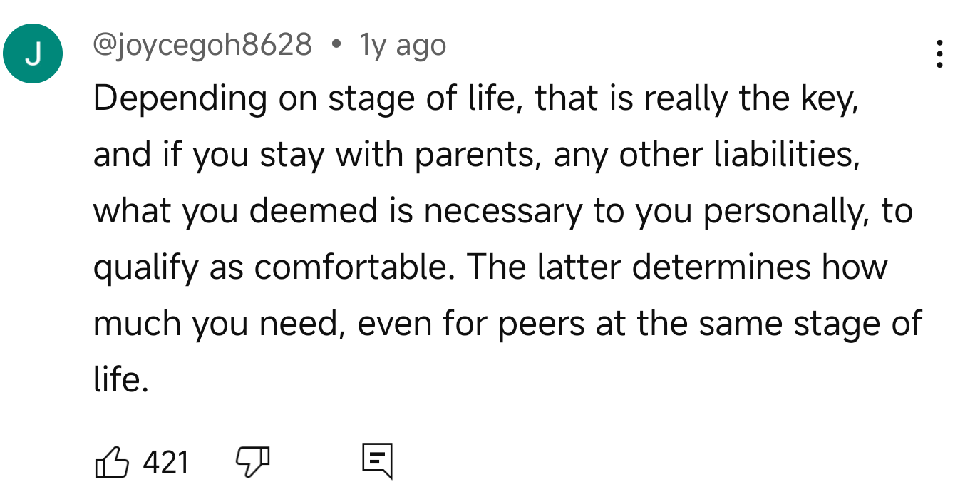Screen dimensions: 980x497
Task: Dislike the comment with thumbs-down icon
Action: (x=253, y=461)
